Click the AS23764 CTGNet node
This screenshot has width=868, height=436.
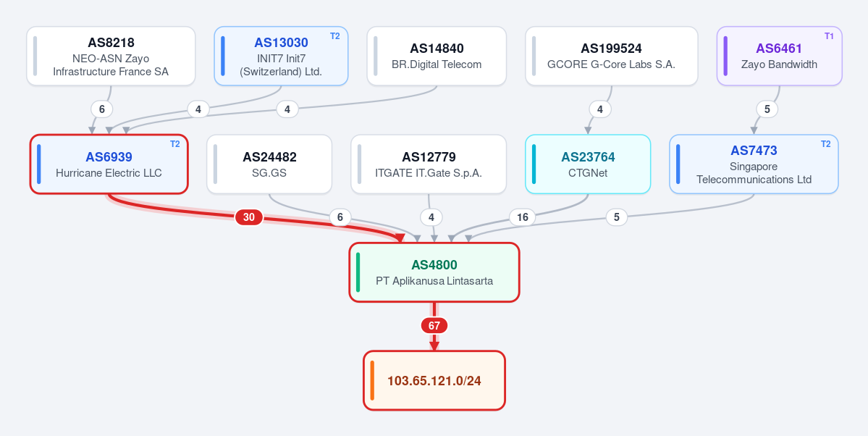pyautogui.click(x=588, y=164)
